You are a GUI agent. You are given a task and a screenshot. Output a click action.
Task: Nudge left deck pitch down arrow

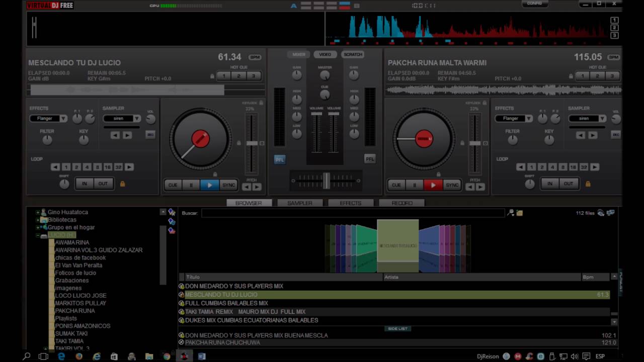(x=246, y=187)
